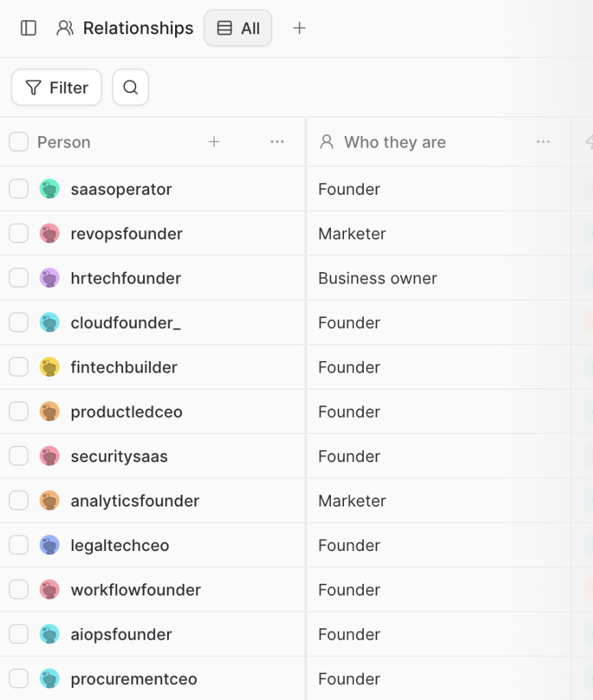Select the securitysaas row checkbox
The width and height of the screenshot is (593, 700).
point(18,456)
